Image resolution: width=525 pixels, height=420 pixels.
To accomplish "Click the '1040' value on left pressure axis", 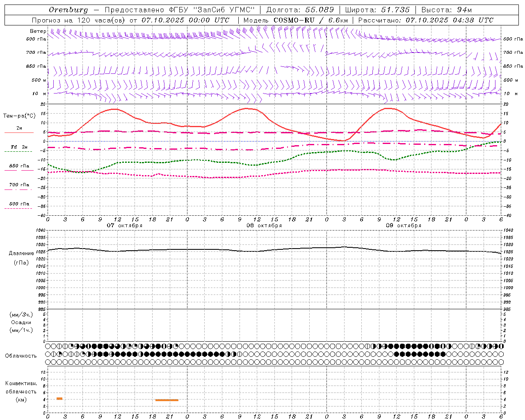I will (x=41, y=231).
